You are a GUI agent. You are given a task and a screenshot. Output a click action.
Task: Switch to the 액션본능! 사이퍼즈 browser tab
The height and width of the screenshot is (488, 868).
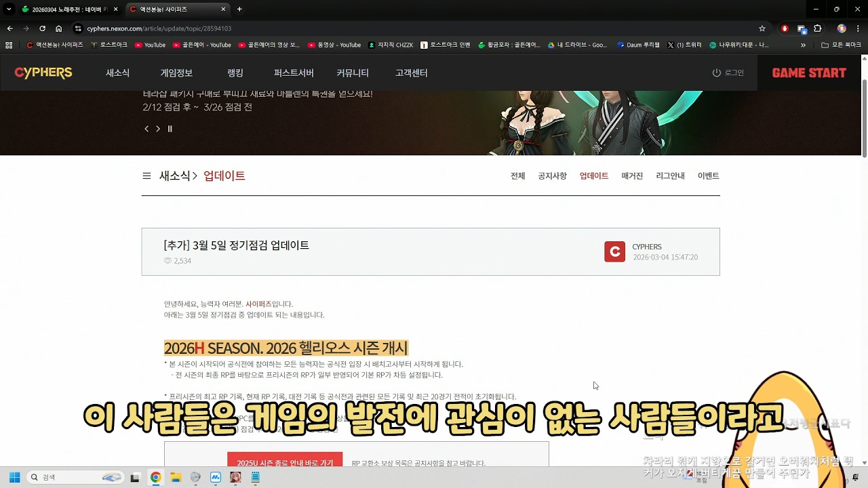point(176,9)
